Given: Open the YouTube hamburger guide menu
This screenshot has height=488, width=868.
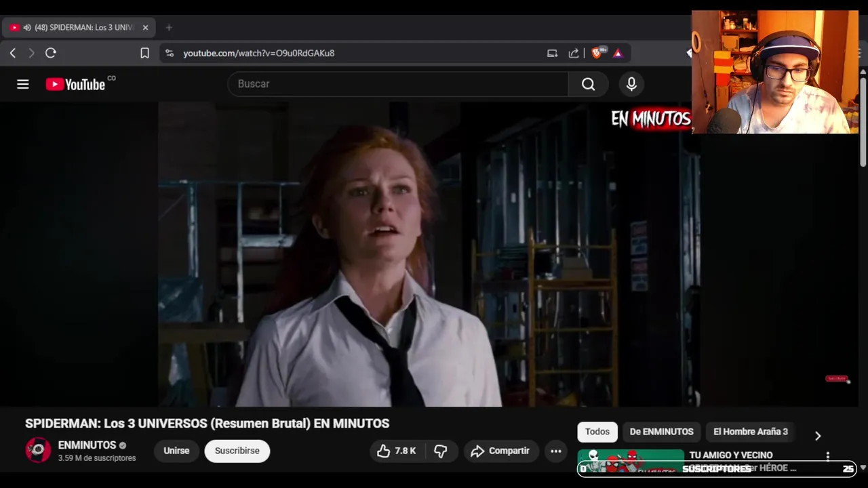Looking at the screenshot, I should (23, 84).
